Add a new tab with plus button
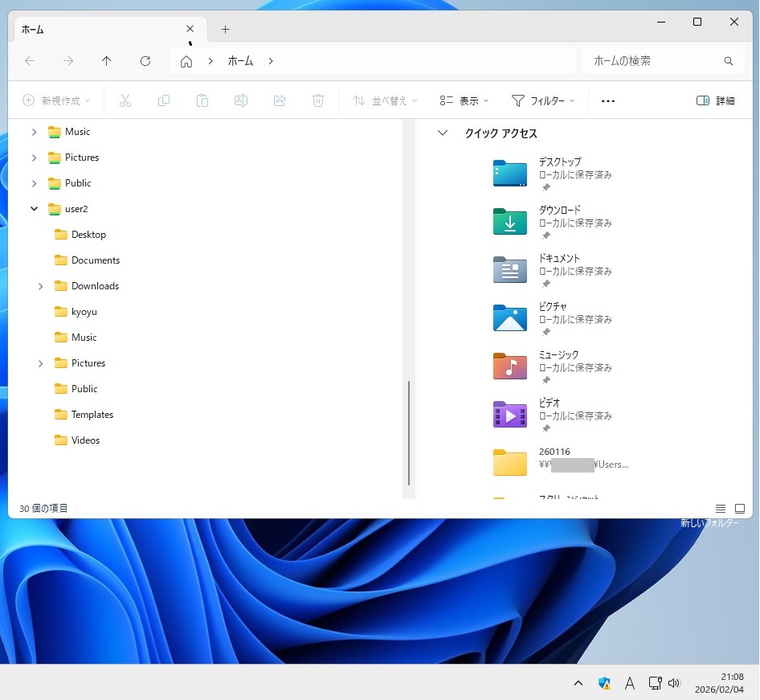Screen dimensions: 760x700 click(225, 29)
